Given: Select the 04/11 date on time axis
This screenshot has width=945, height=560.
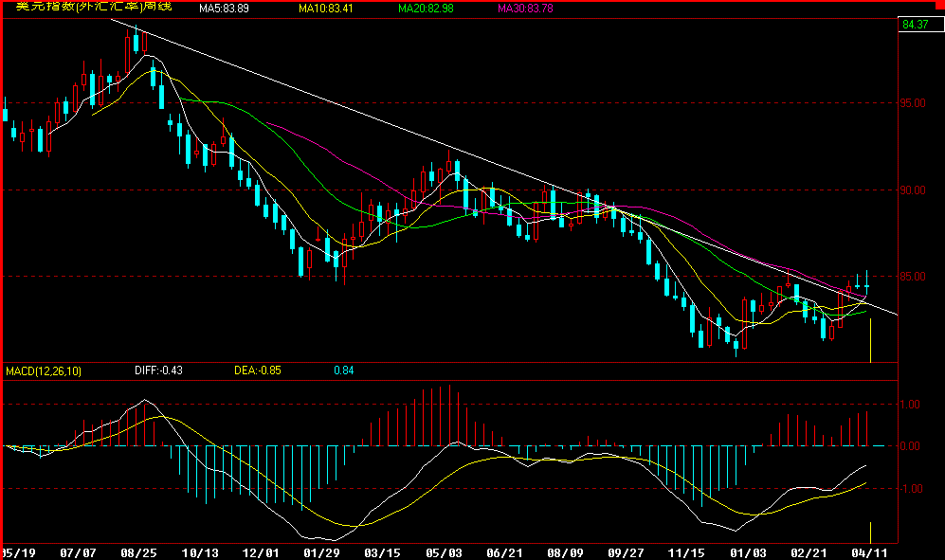Looking at the screenshot, I should 870,551.
